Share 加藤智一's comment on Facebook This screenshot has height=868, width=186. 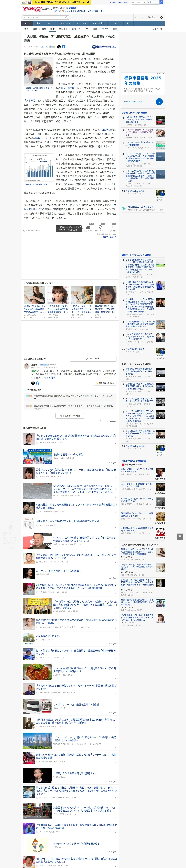click(38, 383)
